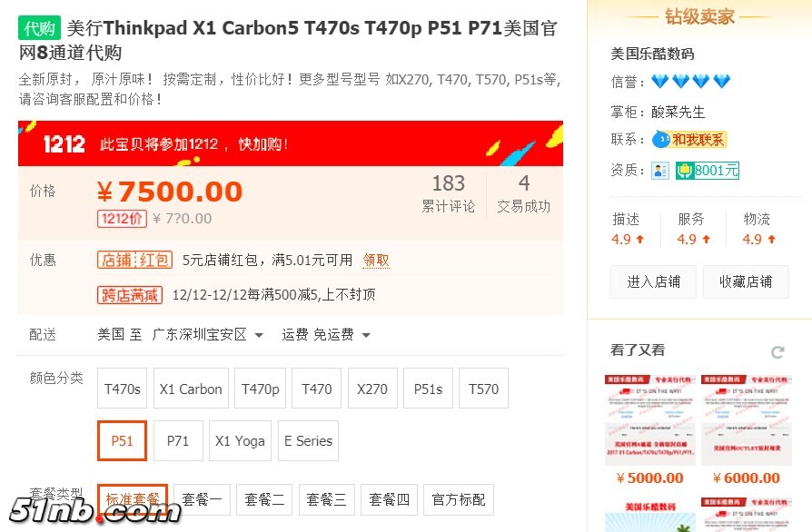Refresh the 看了又看 recommendations
812x532 pixels.
777,352
